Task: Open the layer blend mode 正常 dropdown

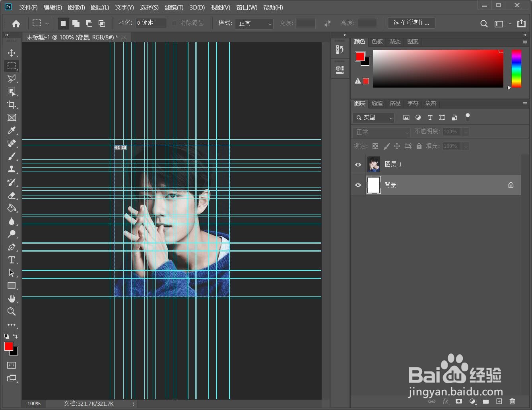Action: pyautogui.click(x=381, y=132)
